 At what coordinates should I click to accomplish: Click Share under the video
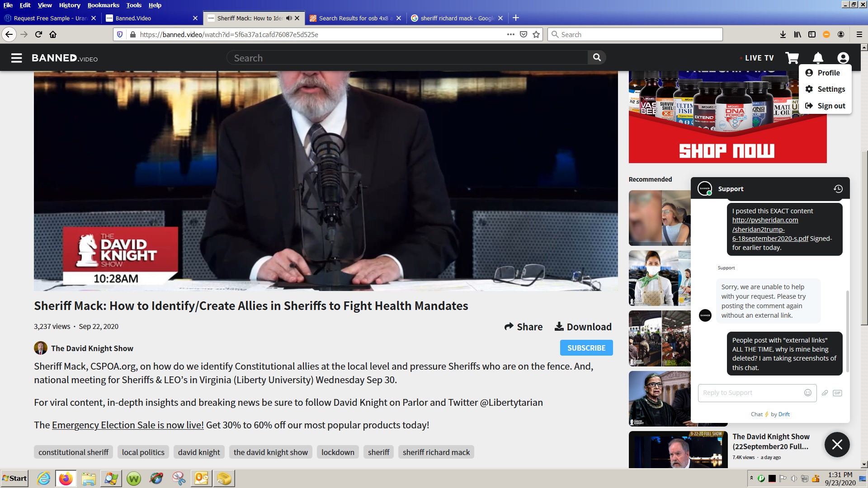(524, 327)
